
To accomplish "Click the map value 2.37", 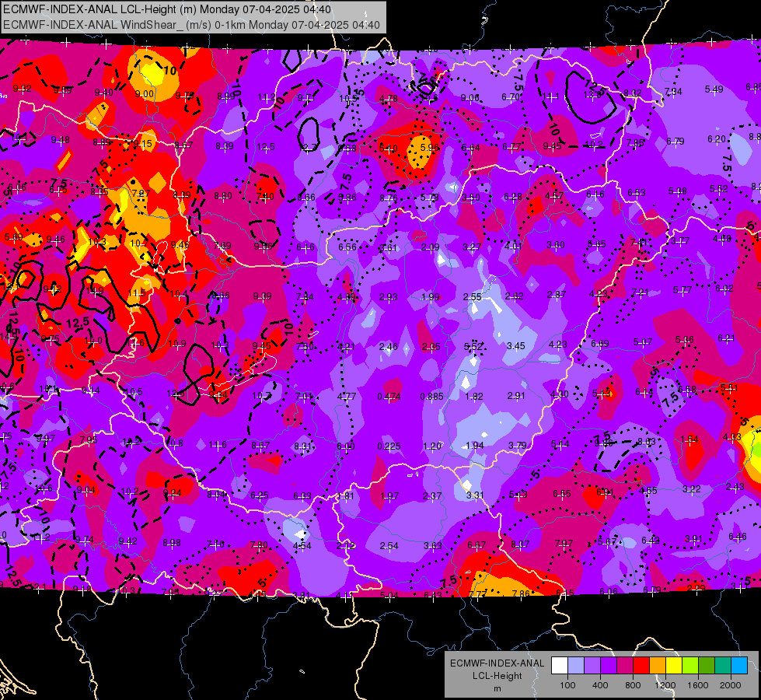I will pos(432,496).
